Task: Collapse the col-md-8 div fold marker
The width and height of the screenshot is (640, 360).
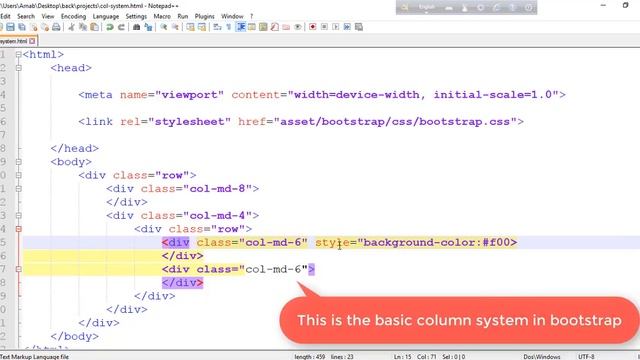Action: pyautogui.click(x=18, y=189)
